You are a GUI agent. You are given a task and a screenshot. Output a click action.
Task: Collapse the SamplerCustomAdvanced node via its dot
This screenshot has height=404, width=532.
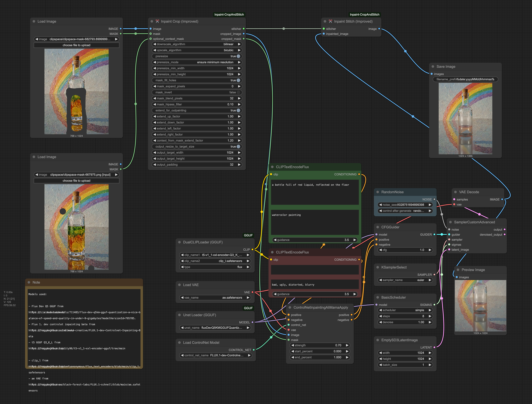[x=450, y=222]
